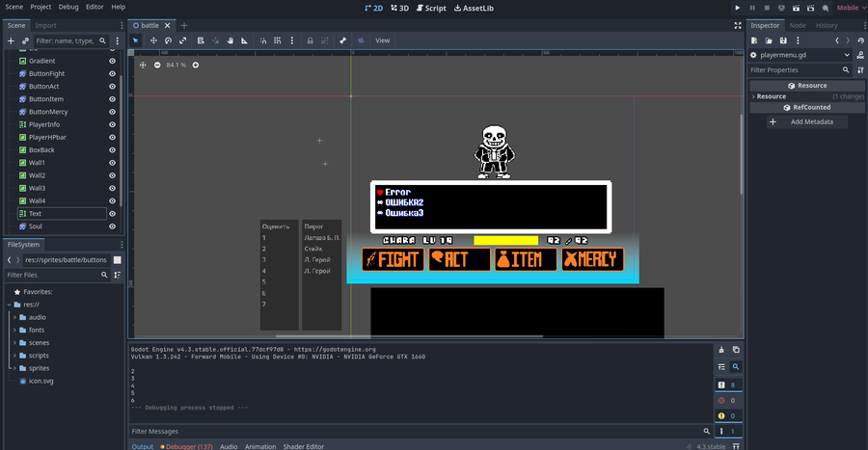The image size is (868, 450).
Task: Open the playermenu.gd resource dropdown
Action: click(x=800, y=55)
